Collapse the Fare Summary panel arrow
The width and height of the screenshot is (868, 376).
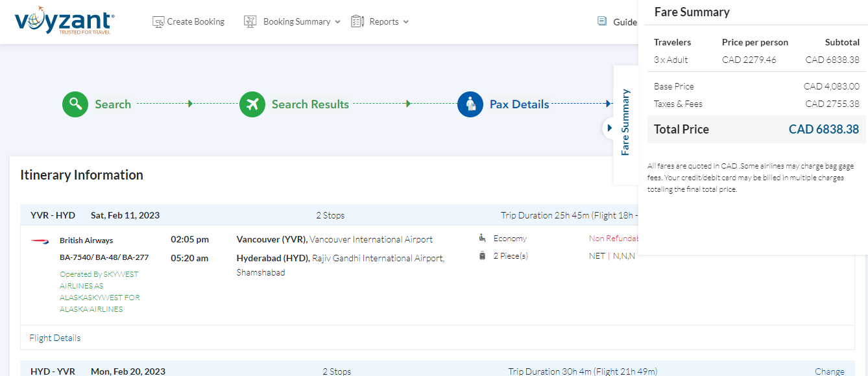609,128
